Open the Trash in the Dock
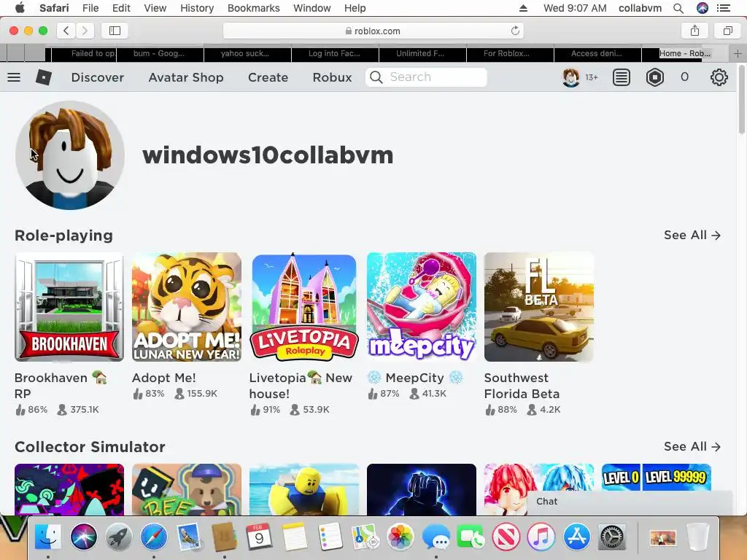 tap(698, 537)
